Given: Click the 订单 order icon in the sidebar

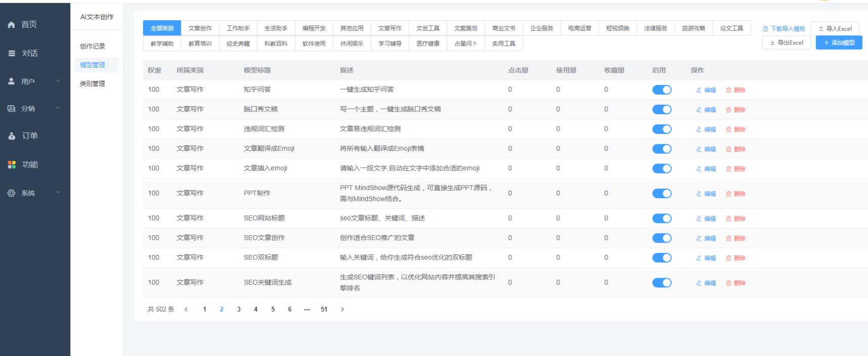Looking at the screenshot, I should [11, 136].
